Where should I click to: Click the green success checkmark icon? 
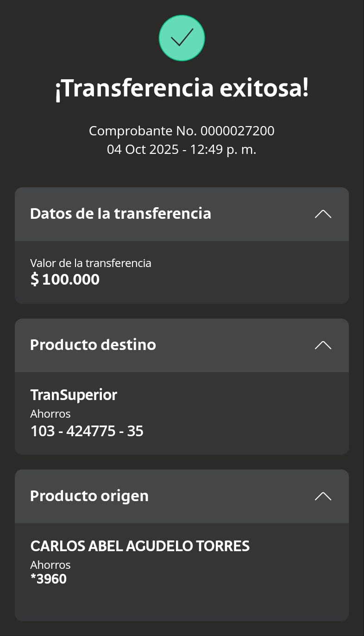tap(182, 38)
